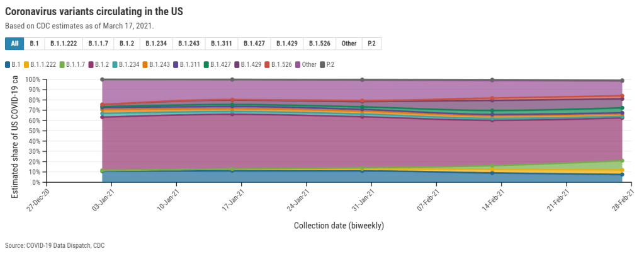Screen dimensions: 644x273
Task: Hide B.1.1.222 series via legend
Action: pos(40,64)
